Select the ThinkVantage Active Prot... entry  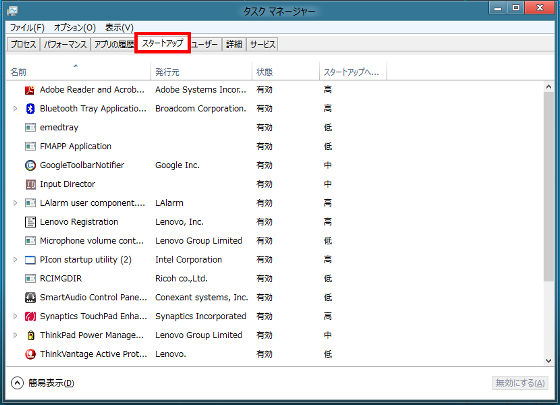[93, 354]
